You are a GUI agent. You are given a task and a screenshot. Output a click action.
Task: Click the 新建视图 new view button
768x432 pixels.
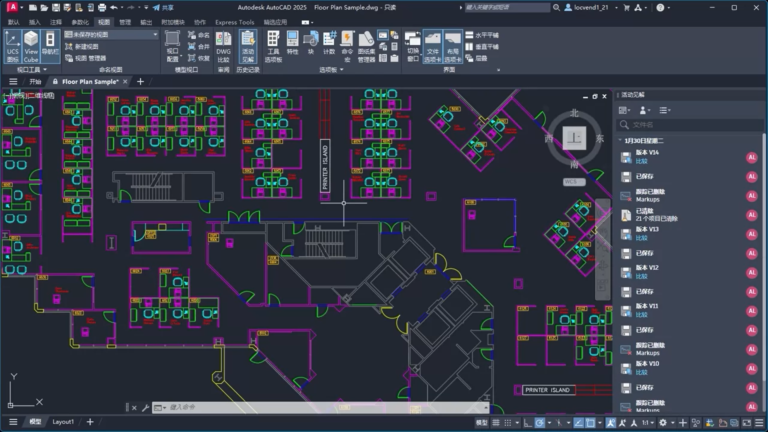coord(82,47)
